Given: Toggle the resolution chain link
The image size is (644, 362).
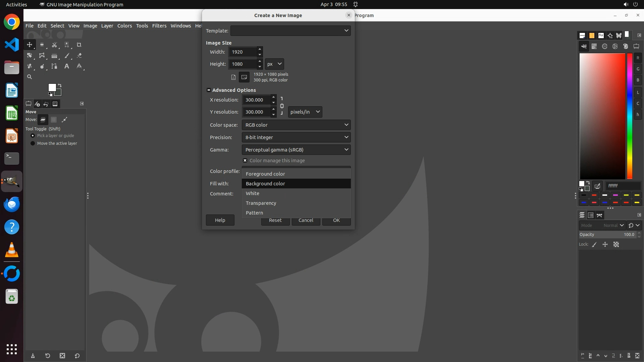Looking at the screenshot, I should click(282, 106).
